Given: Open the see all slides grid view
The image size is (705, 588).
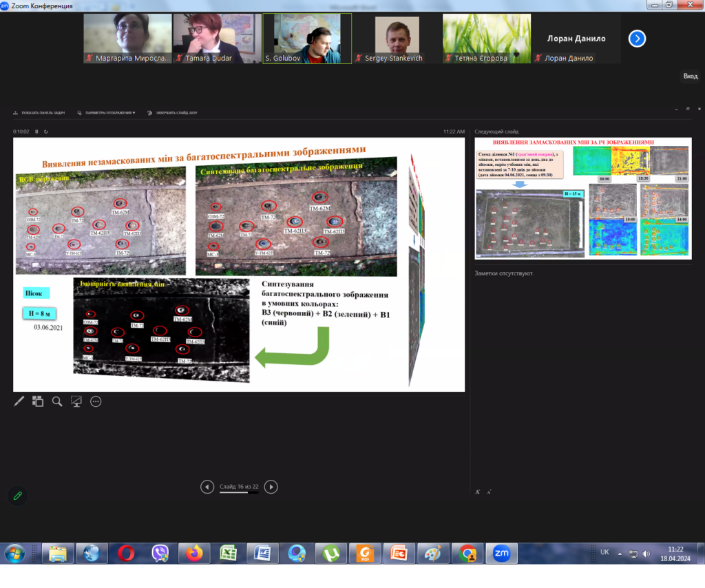Looking at the screenshot, I should click(x=38, y=401).
